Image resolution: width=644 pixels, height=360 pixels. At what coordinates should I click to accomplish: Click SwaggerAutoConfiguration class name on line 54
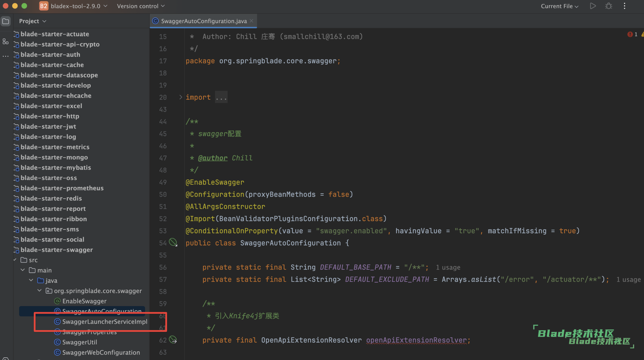(290, 243)
